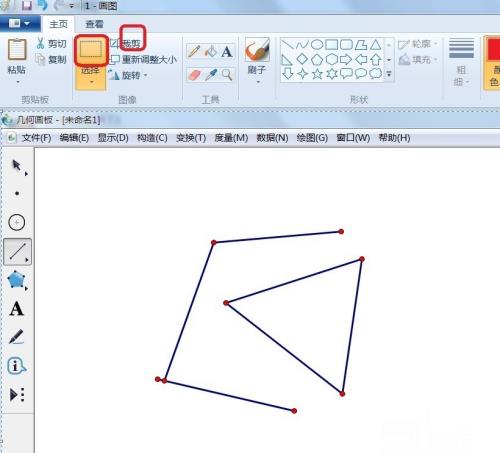Click the Undo arrow in the quick access toolbar
The height and width of the screenshot is (453, 500).
click(x=42, y=5)
